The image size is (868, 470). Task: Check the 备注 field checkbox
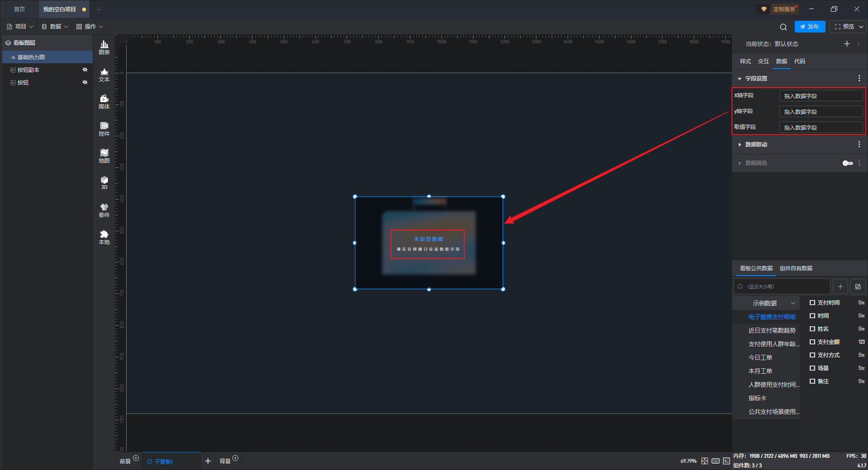click(x=812, y=381)
